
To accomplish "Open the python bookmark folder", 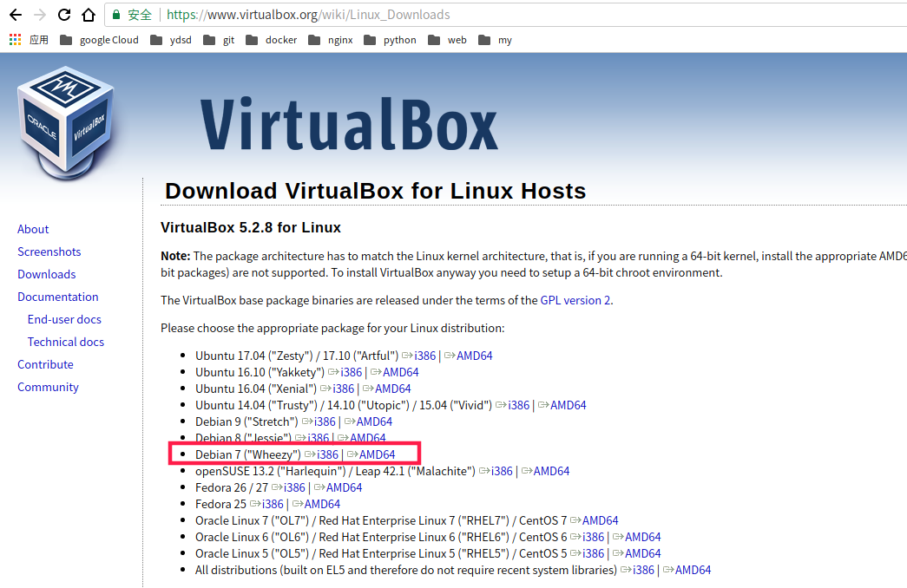I will pos(390,40).
